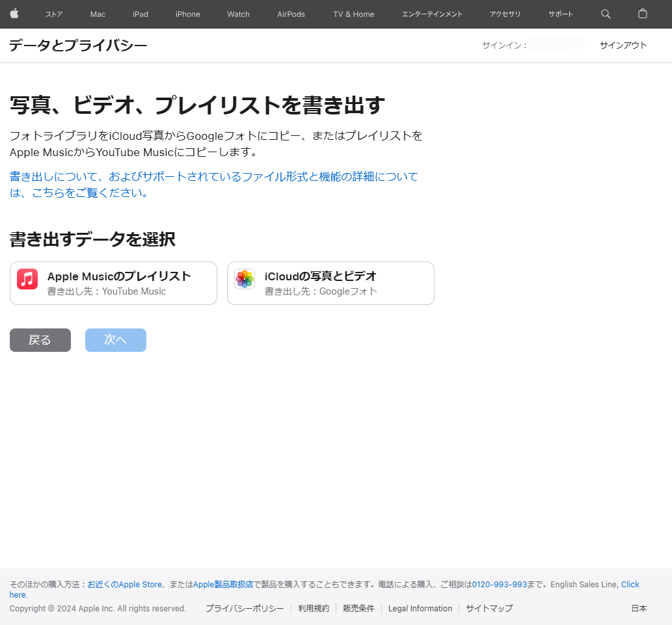Open the search icon

pos(605,14)
